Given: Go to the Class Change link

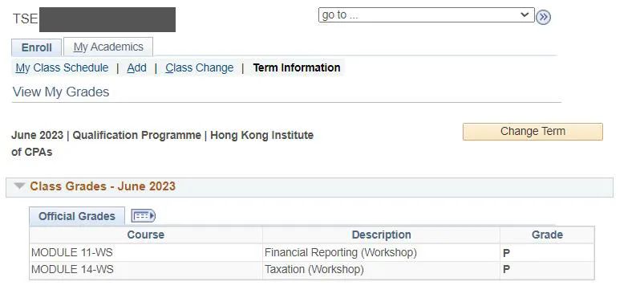Looking at the screenshot, I should [x=200, y=68].
